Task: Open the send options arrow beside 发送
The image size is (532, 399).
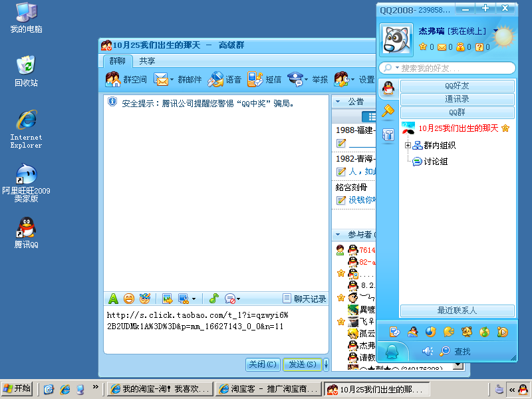Action: tap(326, 364)
